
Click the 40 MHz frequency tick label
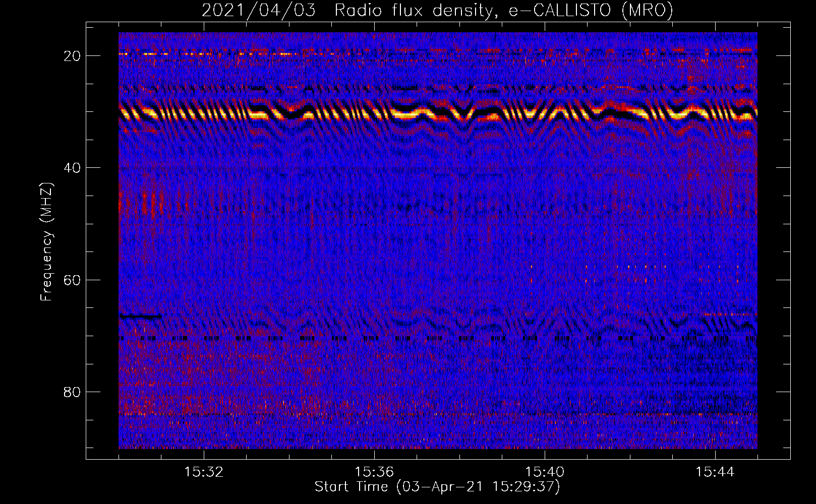click(72, 168)
